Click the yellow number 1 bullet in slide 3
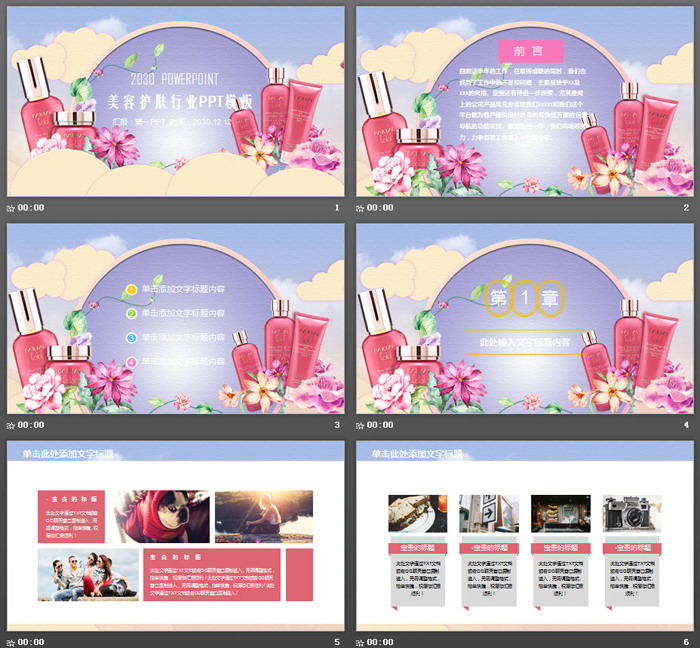This screenshot has width=700, height=648. tap(131, 290)
